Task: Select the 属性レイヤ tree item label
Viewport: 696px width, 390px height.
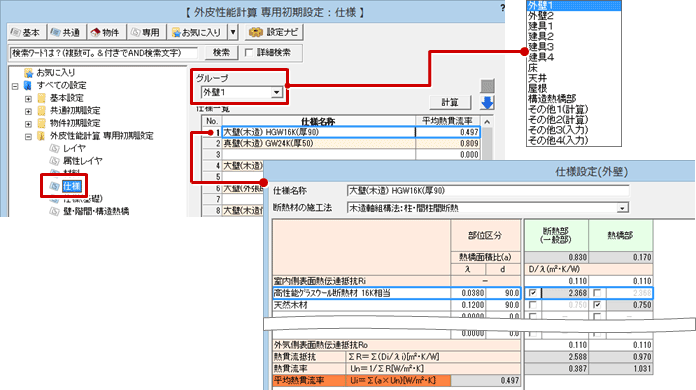Action: (x=83, y=161)
